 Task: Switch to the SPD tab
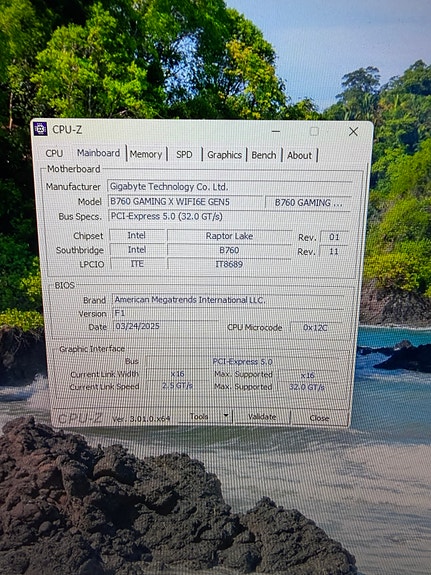[x=184, y=155]
